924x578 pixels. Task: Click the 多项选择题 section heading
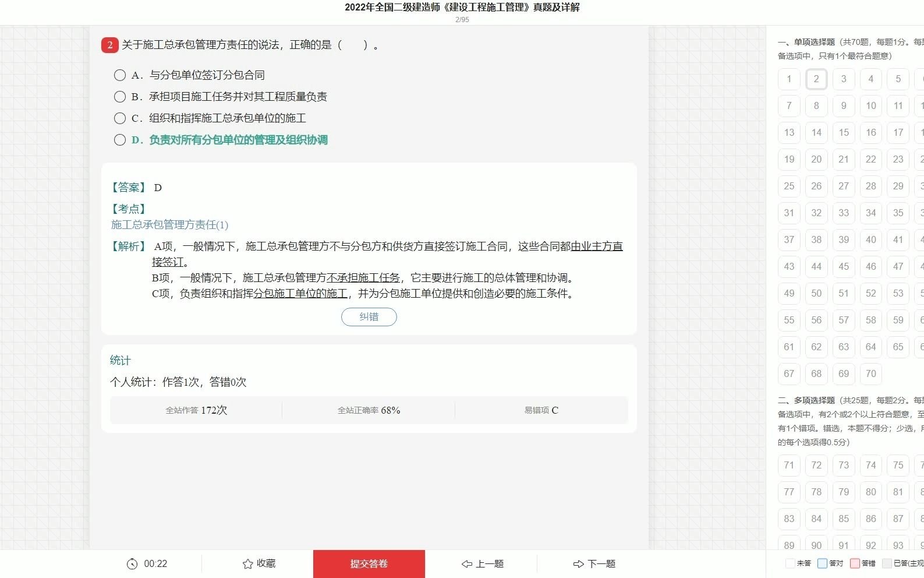point(814,400)
